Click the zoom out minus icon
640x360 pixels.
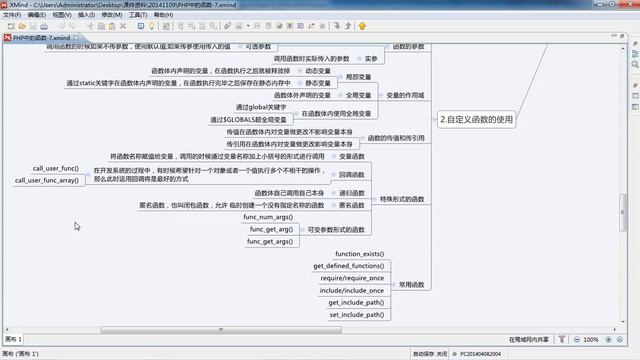(577, 340)
